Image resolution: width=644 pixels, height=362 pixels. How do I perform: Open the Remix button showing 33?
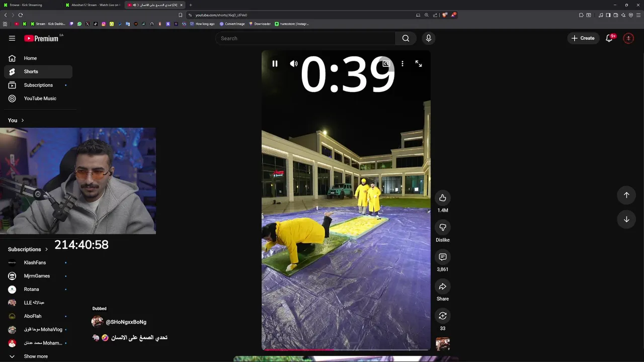coord(443,316)
